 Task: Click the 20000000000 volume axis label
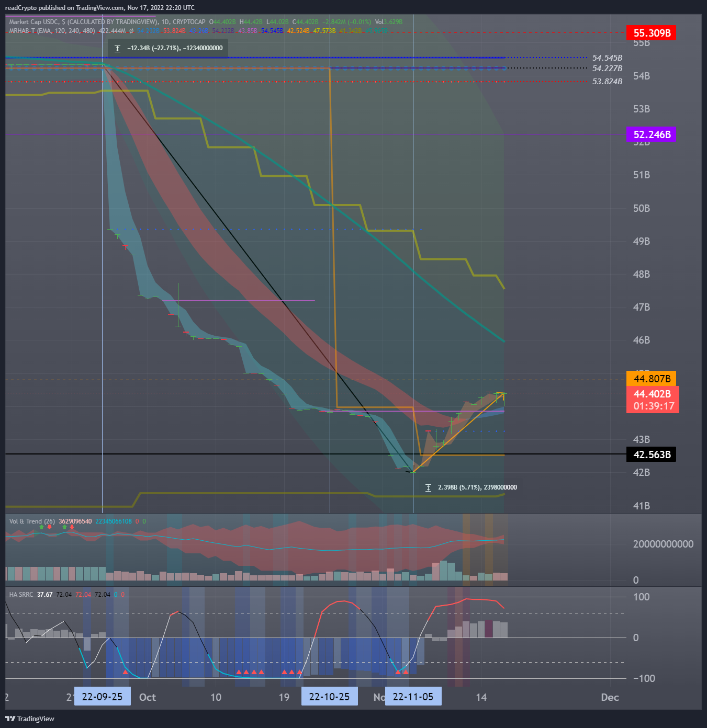[663, 544]
